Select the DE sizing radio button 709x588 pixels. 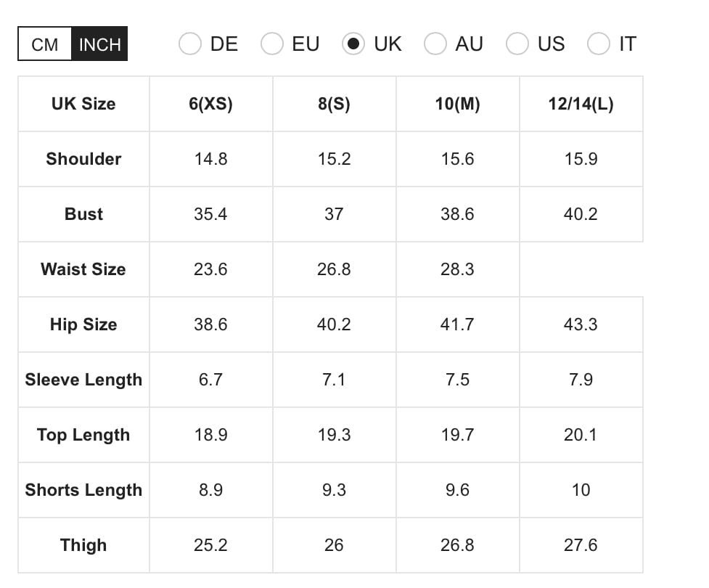189,44
